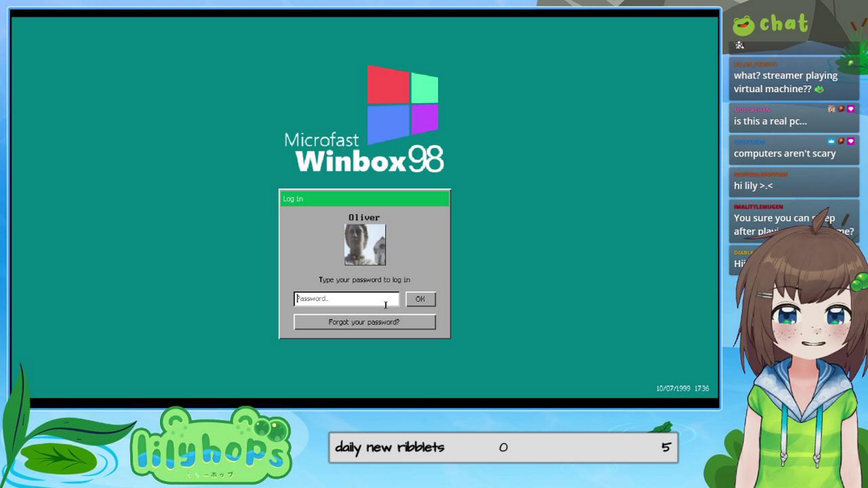Click the frog icon beside chat header
The height and width of the screenshot is (488, 868).
tap(743, 25)
